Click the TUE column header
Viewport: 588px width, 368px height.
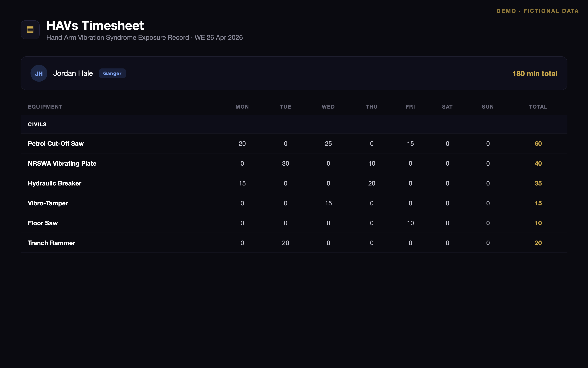pyautogui.click(x=286, y=107)
